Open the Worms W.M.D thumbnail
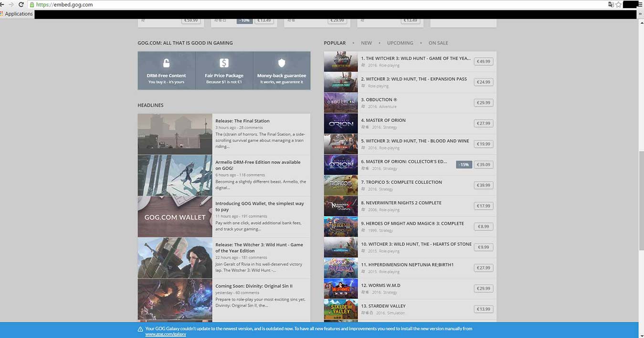Screen dimensions: 644x338 click(341, 288)
